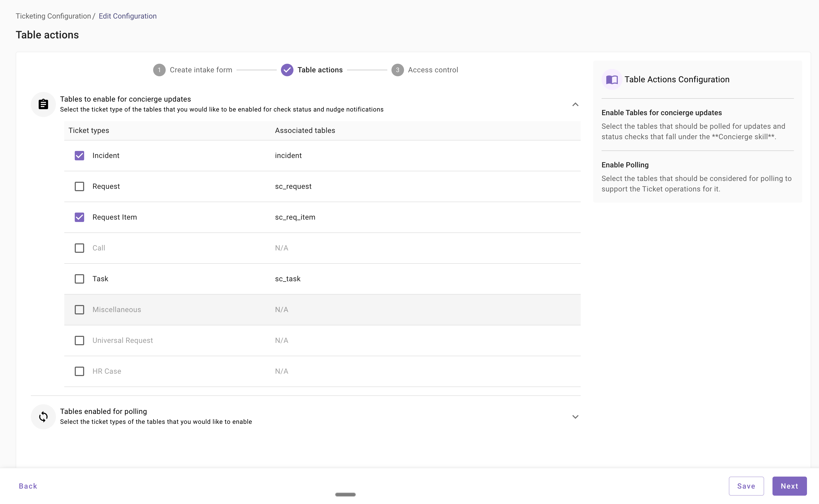The image size is (819, 504).
Task: Click the clipboard icon beside concierge updates
Action: tap(43, 104)
